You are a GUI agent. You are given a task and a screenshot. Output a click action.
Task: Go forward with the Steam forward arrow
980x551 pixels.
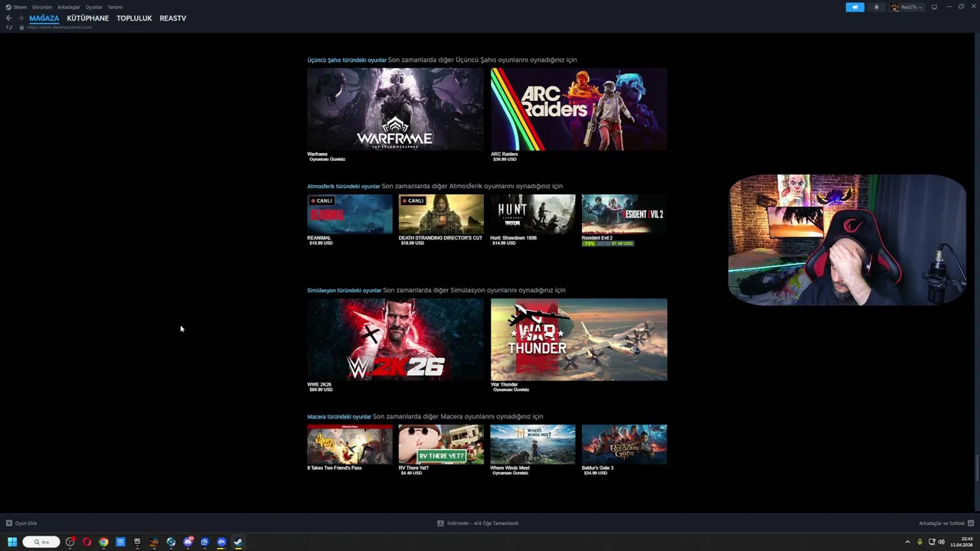[21, 18]
